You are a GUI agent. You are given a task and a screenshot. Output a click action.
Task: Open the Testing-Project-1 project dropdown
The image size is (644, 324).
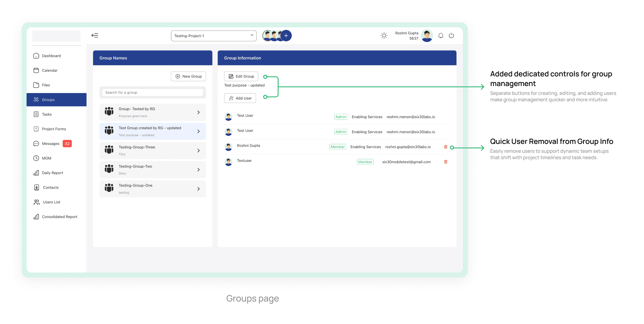pos(214,36)
